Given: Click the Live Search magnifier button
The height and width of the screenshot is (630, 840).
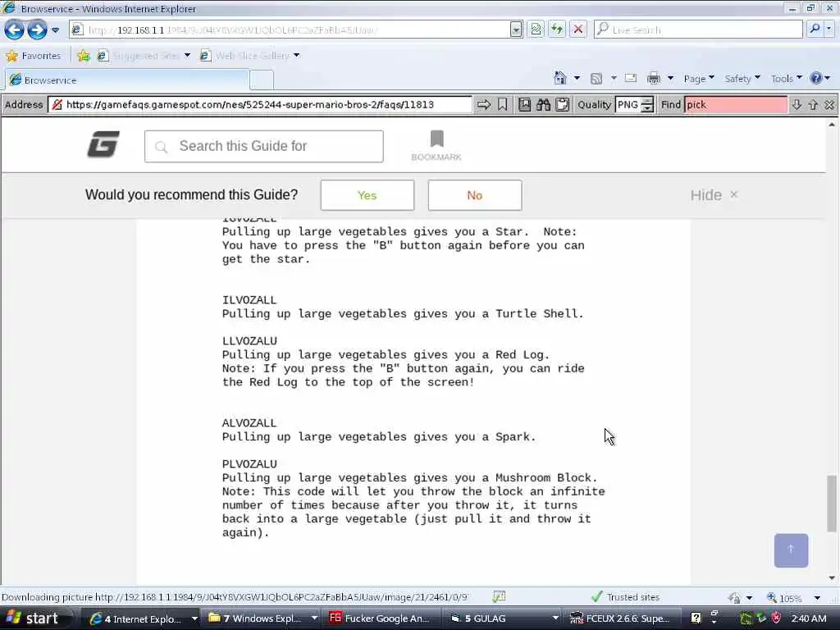Looking at the screenshot, I should pos(815,29).
